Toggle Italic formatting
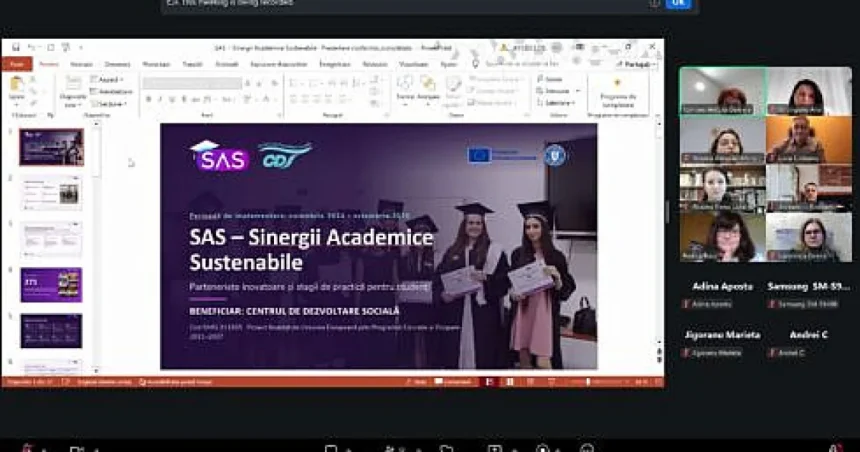Image resolution: width=860 pixels, height=452 pixels. pos(160,99)
